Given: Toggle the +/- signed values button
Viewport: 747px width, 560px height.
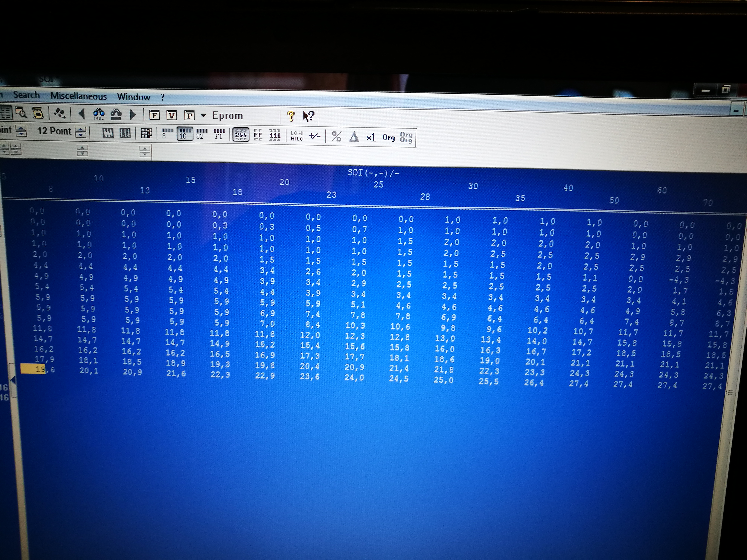Looking at the screenshot, I should (315, 136).
